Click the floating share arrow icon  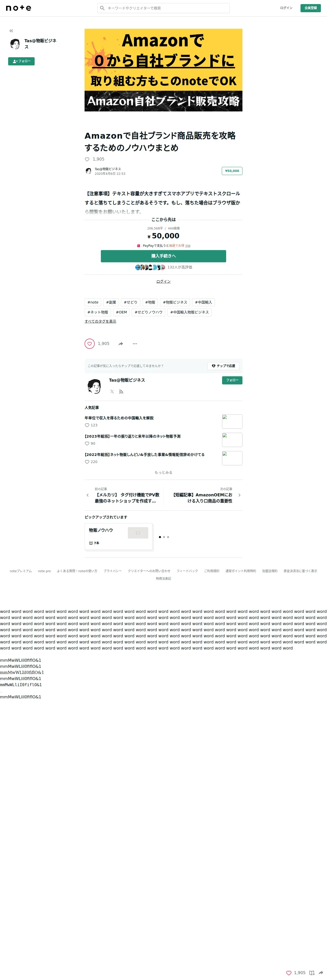(321, 973)
